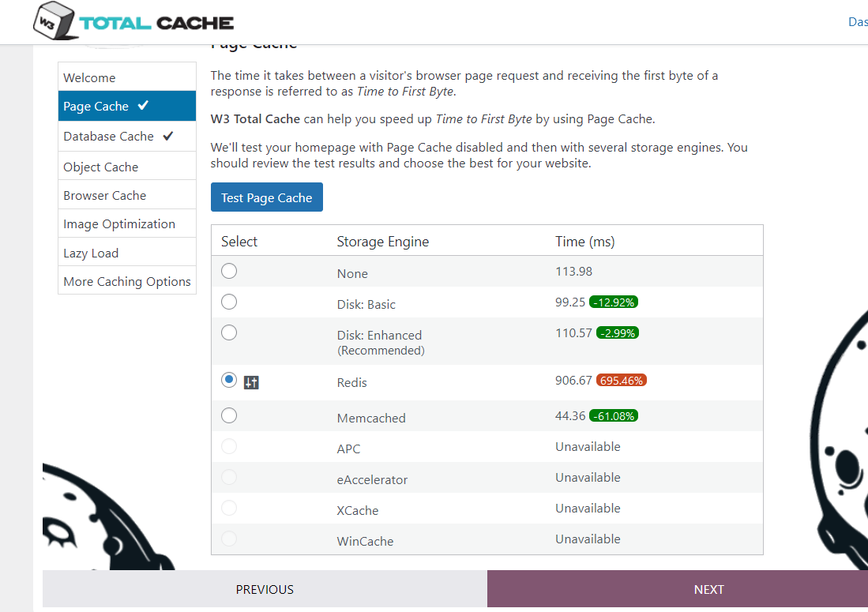Click the 113.98 time value for None
Screen dimensions: 868x612
point(573,271)
